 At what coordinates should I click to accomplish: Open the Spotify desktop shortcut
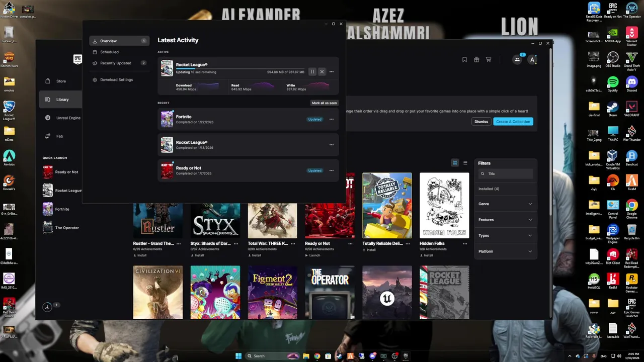click(613, 83)
